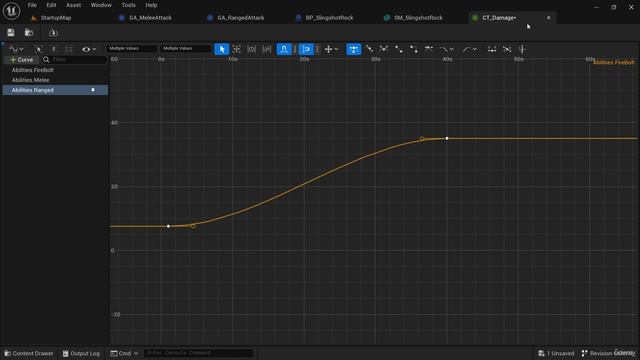
Task: Set tangents to cubic smart auto
Action: pos(353,49)
